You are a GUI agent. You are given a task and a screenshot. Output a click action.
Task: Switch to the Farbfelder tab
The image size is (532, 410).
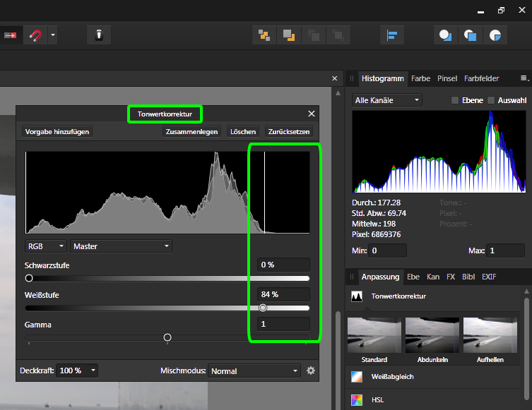pos(481,78)
